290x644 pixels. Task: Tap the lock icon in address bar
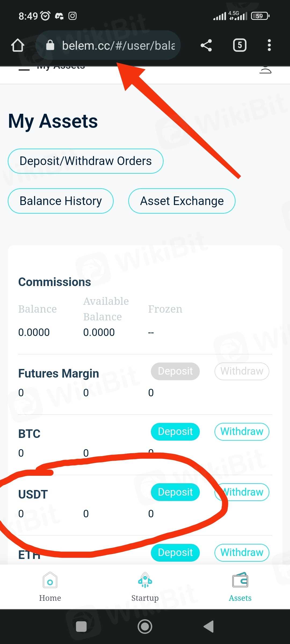pos(50,45)
